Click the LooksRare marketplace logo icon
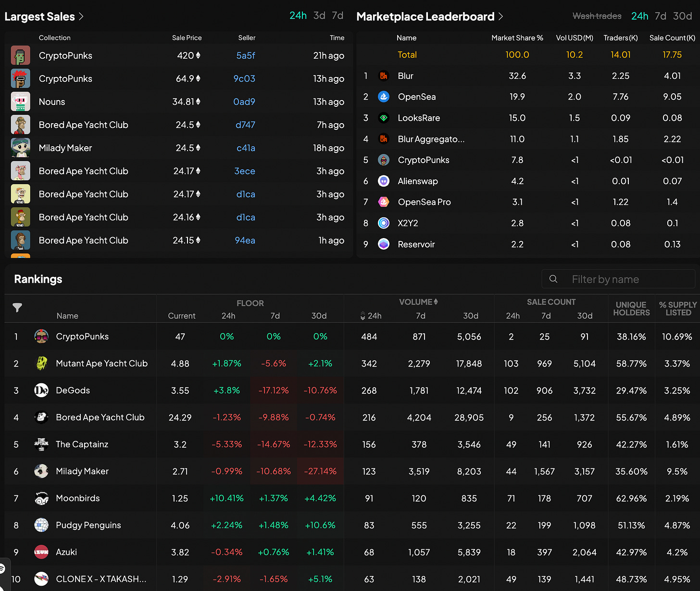This screenshot has height=591, width=700. (x=384, y=118)
